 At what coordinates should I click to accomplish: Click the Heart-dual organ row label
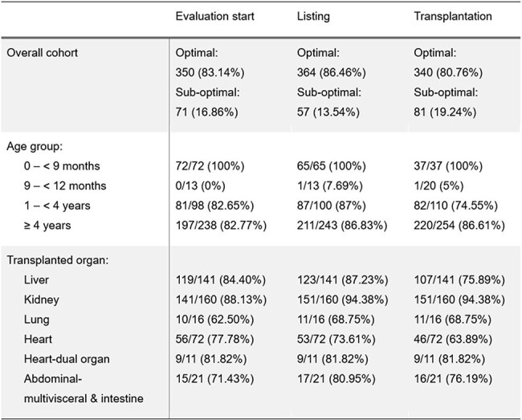click(67, 359)
